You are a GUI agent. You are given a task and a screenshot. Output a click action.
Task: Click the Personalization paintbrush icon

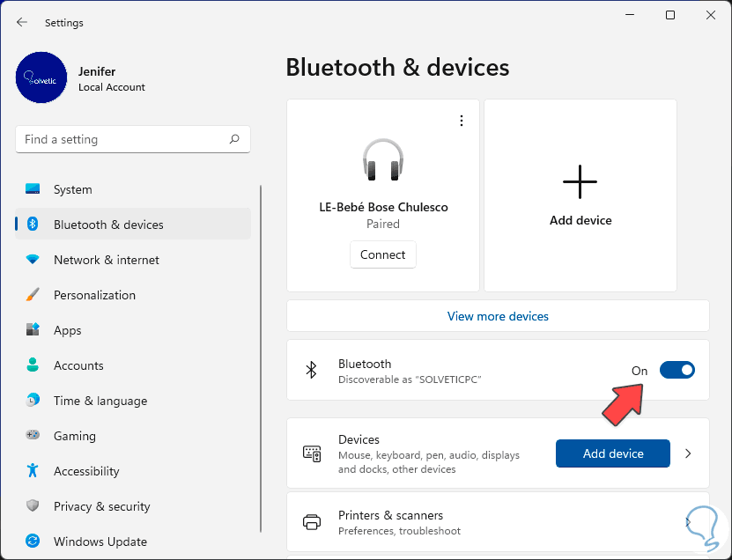point(33,295)
